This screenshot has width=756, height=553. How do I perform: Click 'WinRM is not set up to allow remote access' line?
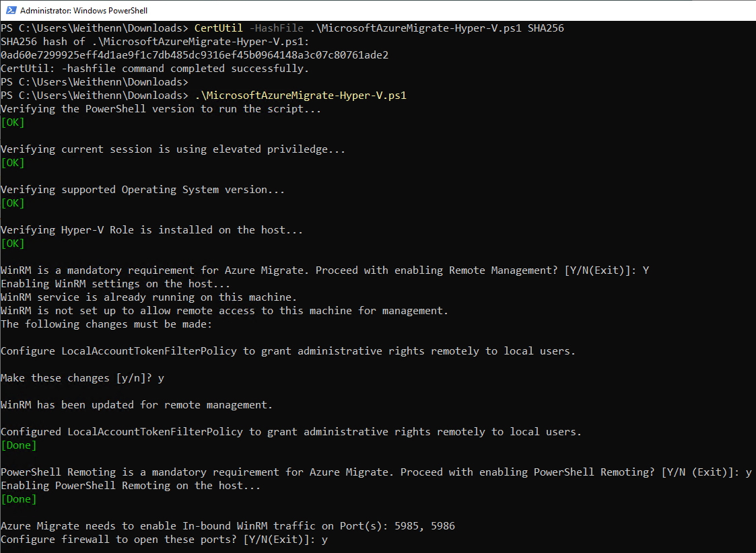pos(225,311)
